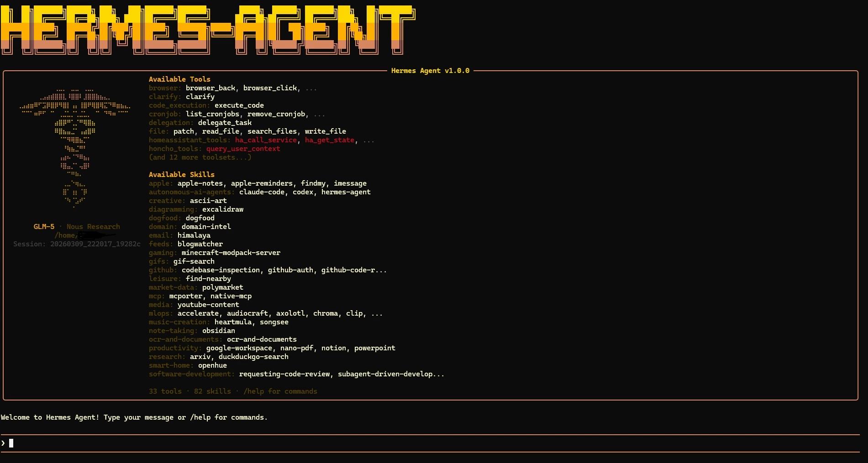Click the "Session: 20260309_222017_19282c" line
Image resolution: width=868 pixels, height=463 pixels.
[x=77, y=244]
